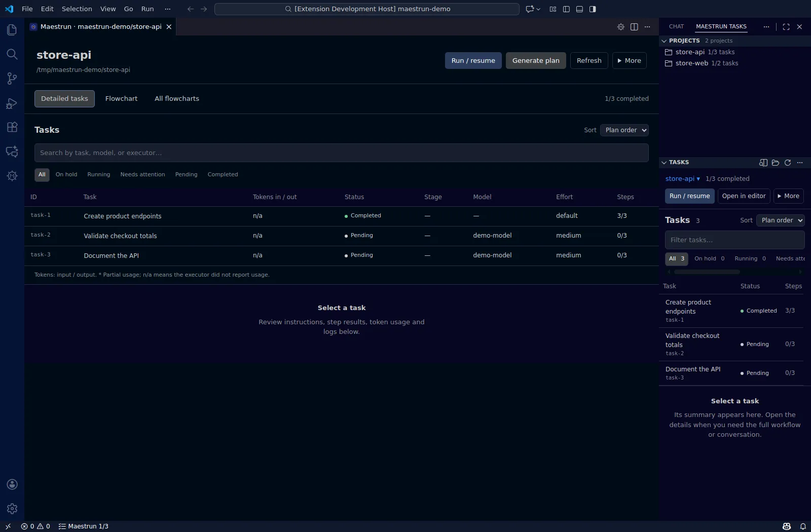Filter main task list by Pending
Image resolution: width=811 pixels, height=532 pixels.
point(186,175)
